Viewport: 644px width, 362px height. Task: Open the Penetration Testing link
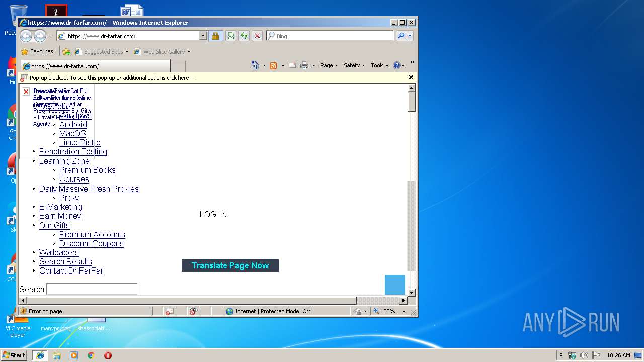[x=73, y=152]
